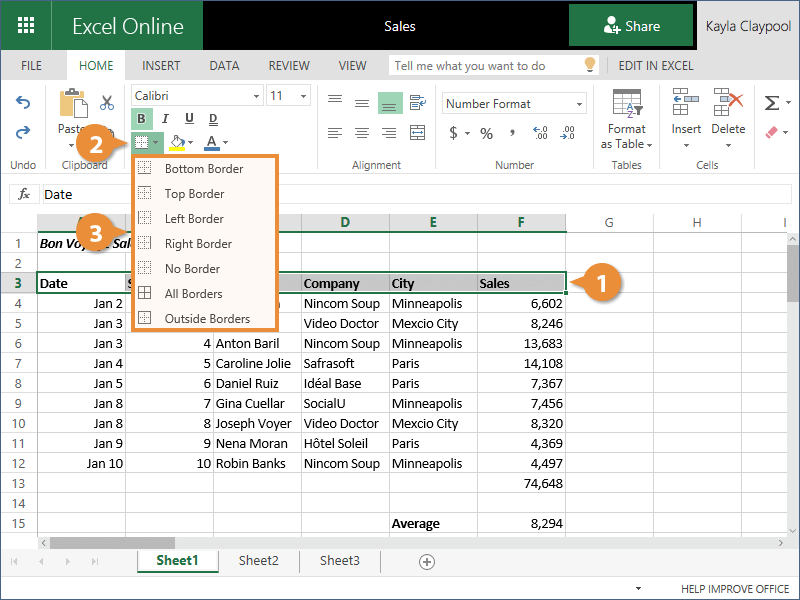Viewport: 800px width, 600px height.
Task: Click the Percent style icon
Action: 486,133
